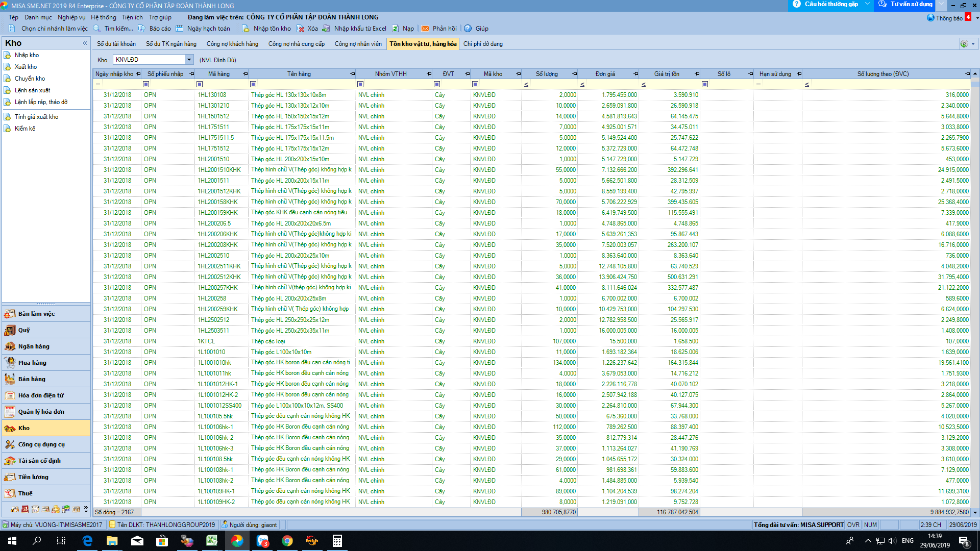Toggle pin on Mã hàng column

tap(245, 74)
